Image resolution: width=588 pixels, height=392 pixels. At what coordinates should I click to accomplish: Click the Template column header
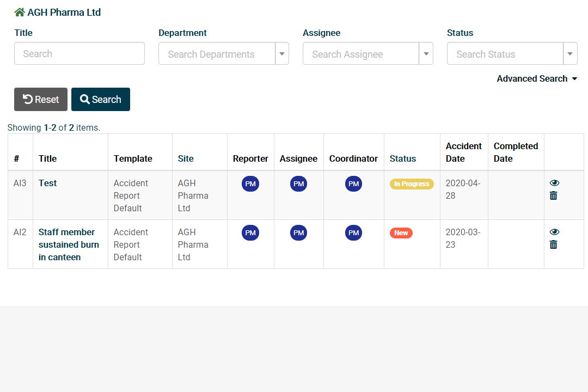(x=133, y=158)
